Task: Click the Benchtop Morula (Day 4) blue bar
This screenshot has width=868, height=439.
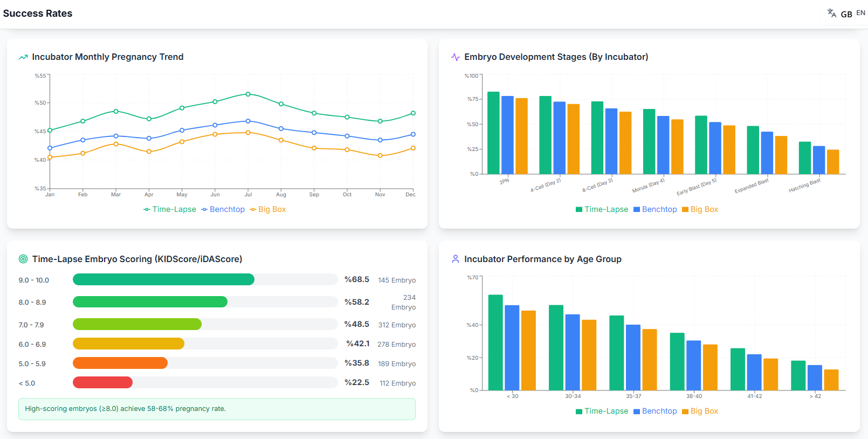Action: click(x=663, y=145)
